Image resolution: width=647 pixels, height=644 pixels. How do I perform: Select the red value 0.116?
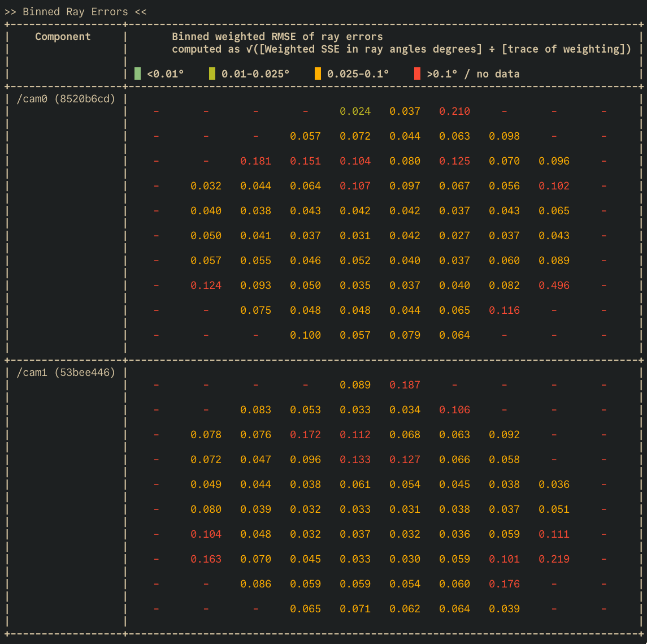point(504,310)
